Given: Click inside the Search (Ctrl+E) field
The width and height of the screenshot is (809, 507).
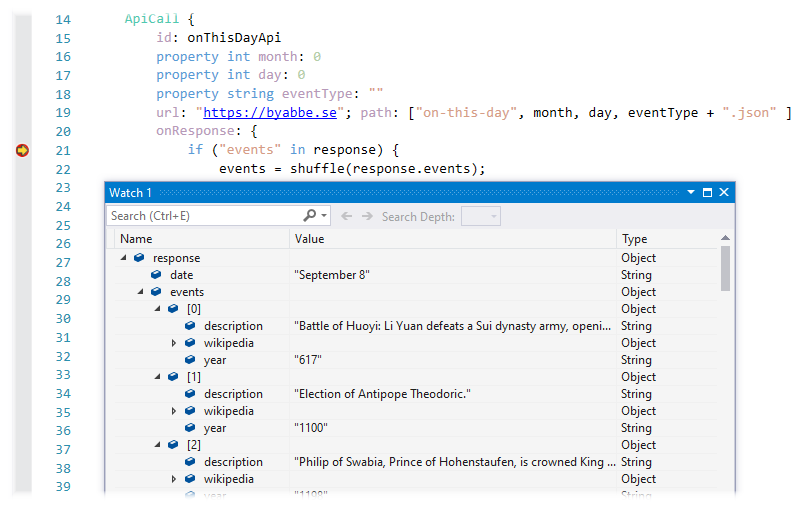Looking at the screenshot, I should tap(205, 216).
